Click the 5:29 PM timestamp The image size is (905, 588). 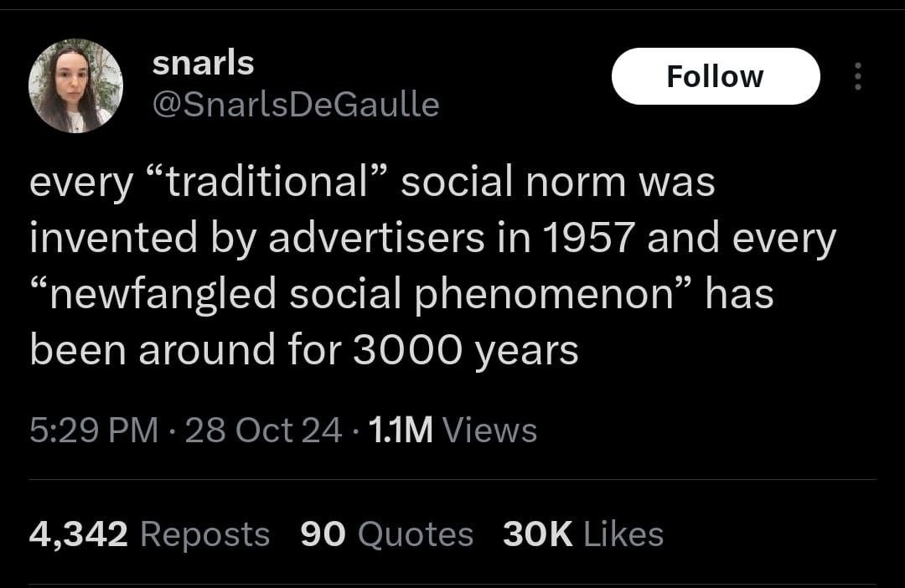[93, 431]
